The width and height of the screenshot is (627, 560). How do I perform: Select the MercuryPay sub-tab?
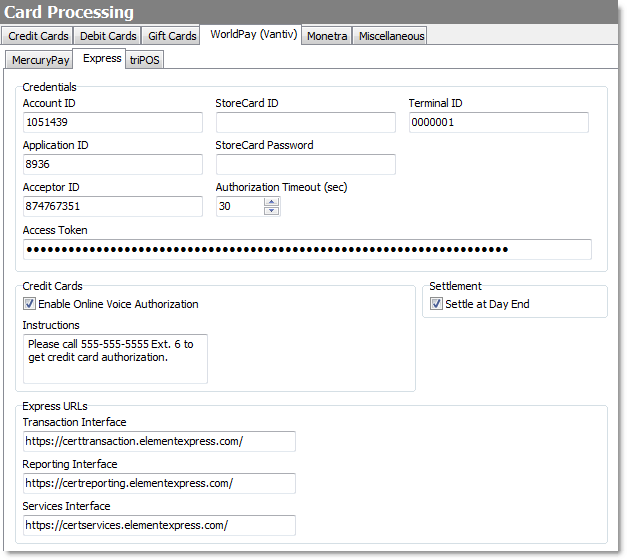(x=40, y=60)
